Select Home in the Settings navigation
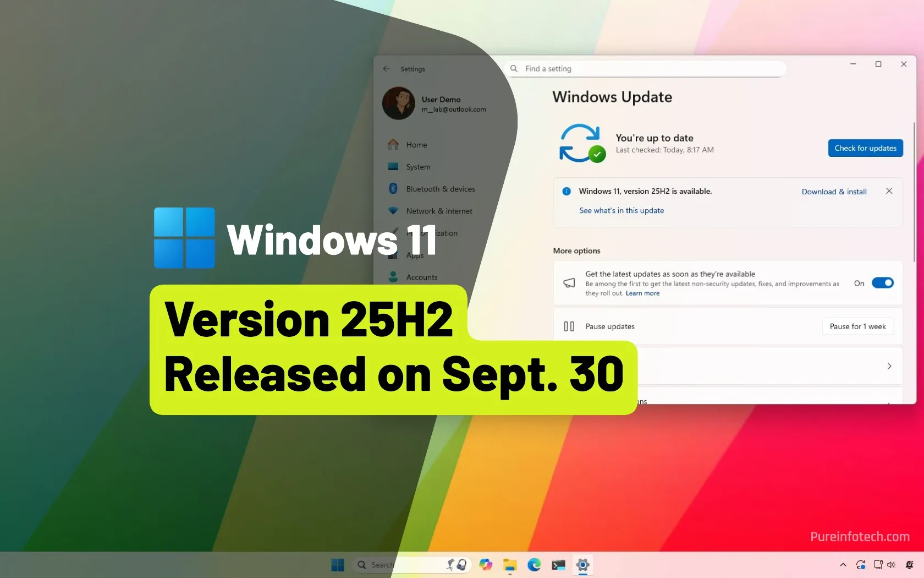This screenshot has height=578, width=924. 416,144
